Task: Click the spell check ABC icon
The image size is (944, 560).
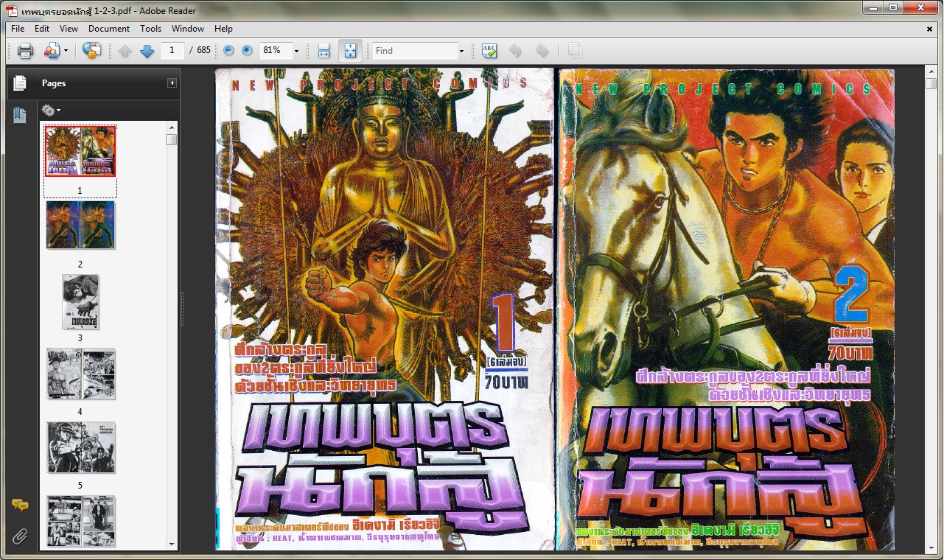Action: point(489,51)
